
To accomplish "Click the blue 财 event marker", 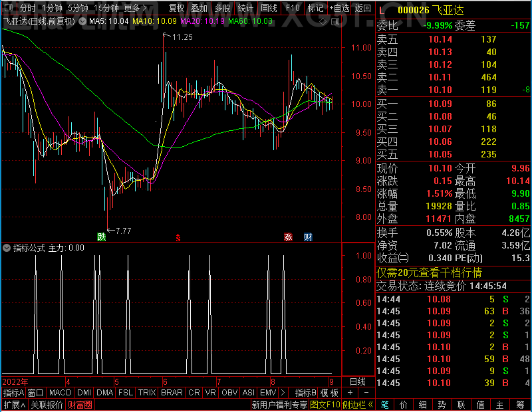I will click(308, 237).
